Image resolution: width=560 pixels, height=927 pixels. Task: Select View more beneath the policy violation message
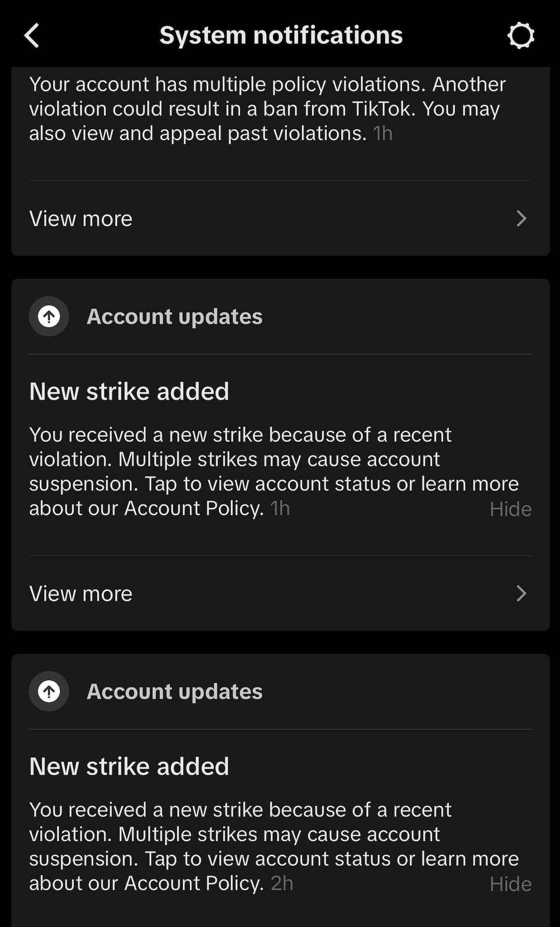tap(80, 218)
